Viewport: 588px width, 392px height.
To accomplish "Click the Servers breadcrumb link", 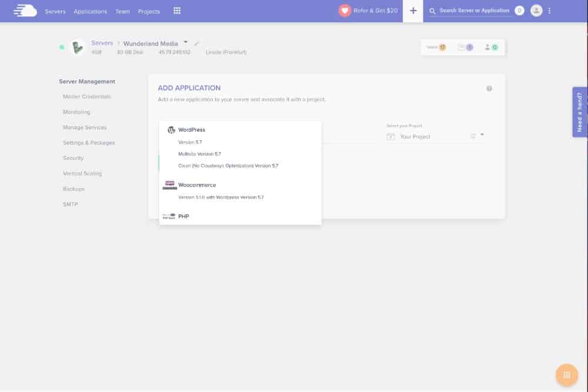I will (x=102, y=43).
